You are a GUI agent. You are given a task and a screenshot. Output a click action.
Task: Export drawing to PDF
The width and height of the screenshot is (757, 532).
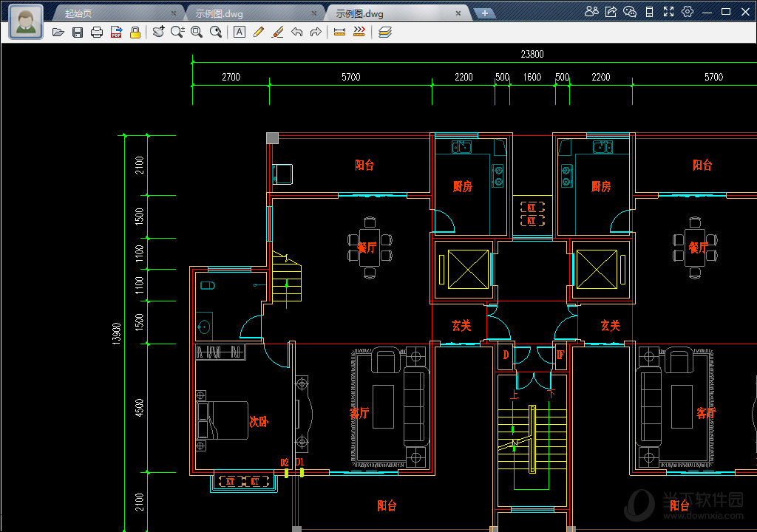click(116, 33)
